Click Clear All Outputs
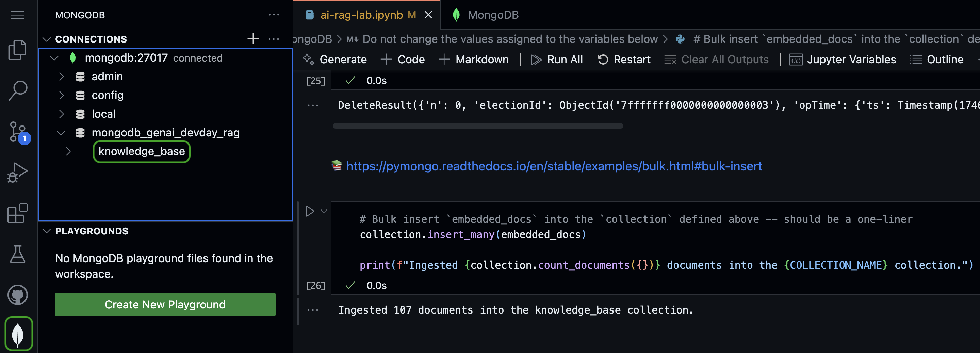Image resolution: width=980 pixels, height=353 pixels. (716, 60)
